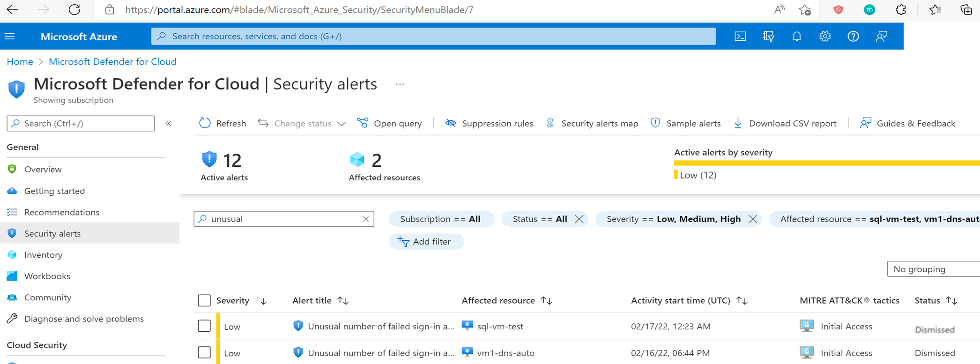Open the more options ellipsis beside title
The image size is (980, 364).
pos(400,84)
